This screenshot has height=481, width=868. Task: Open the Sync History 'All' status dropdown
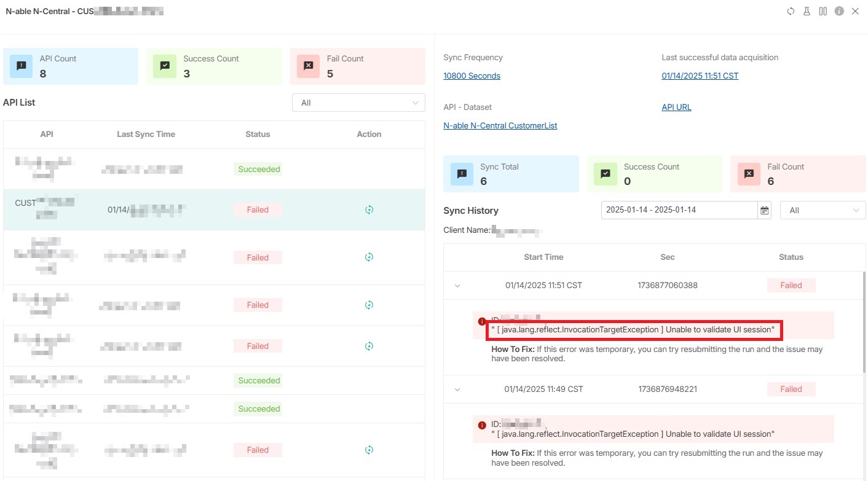pos(822,210)
